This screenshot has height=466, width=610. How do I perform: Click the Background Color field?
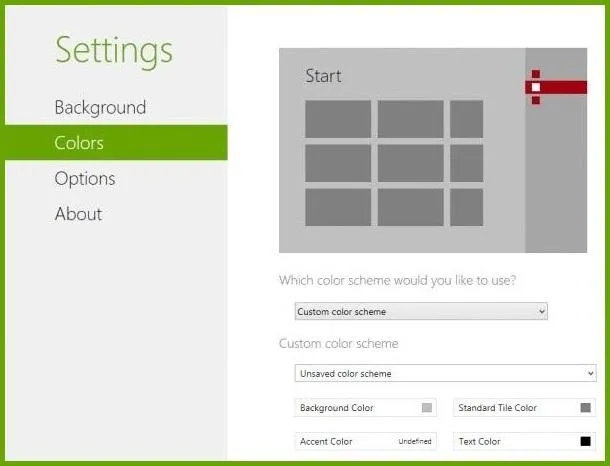tap(365, 408)
